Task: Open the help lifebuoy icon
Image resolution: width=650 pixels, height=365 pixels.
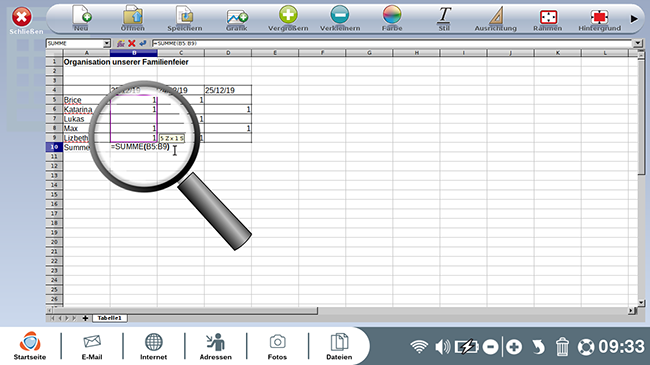Action: click(x=586, y=347)
